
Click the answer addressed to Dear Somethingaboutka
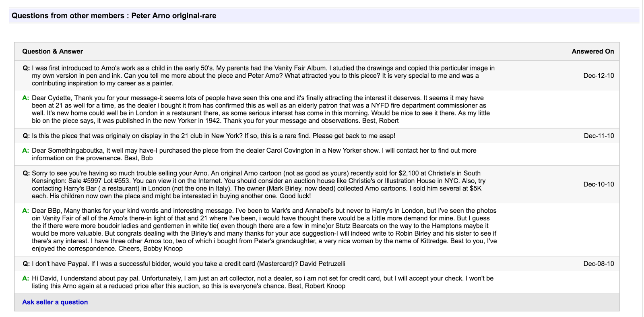point(254,154)
